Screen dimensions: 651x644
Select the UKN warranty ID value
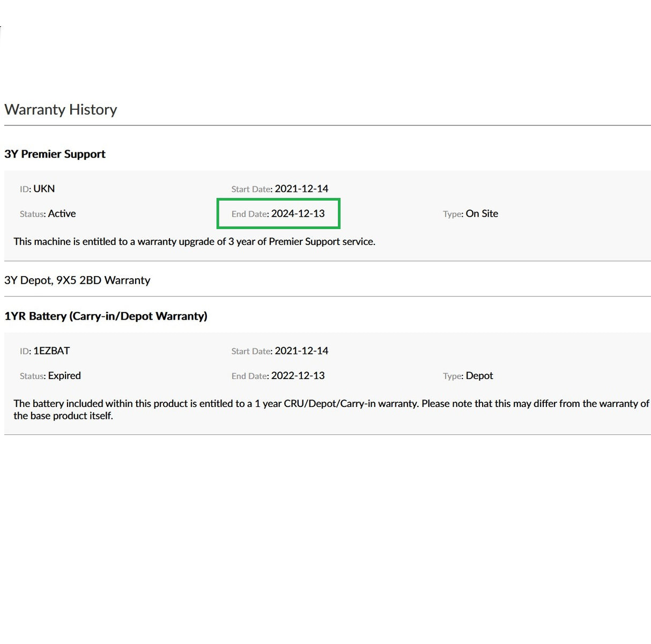(44, 189)
